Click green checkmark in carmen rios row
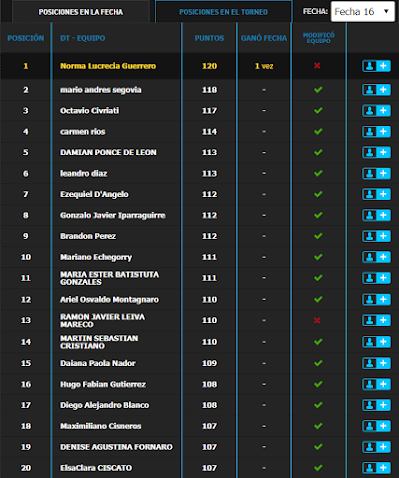Screen dimensions: 399x478 318,131
